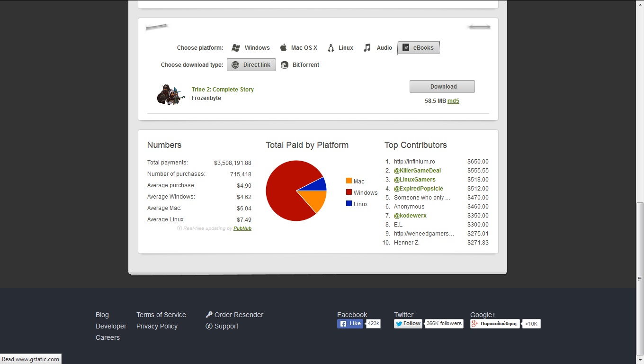The height and width of the screenshot is (364, 644).
Task: Choose the eBooks platform toggle
Action: point(419,47)
